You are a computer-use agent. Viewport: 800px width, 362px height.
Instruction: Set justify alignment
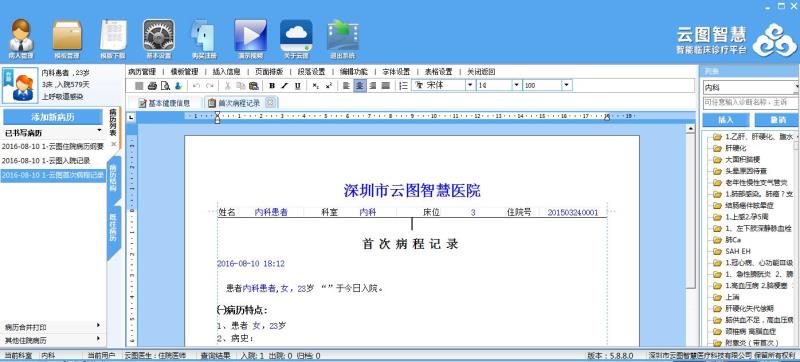coord(386,86)
